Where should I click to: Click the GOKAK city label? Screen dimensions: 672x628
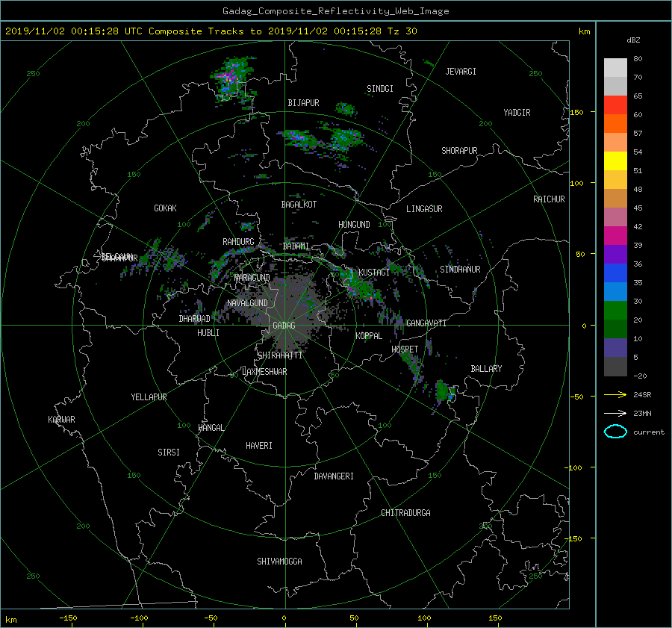[x=166, y=208]
